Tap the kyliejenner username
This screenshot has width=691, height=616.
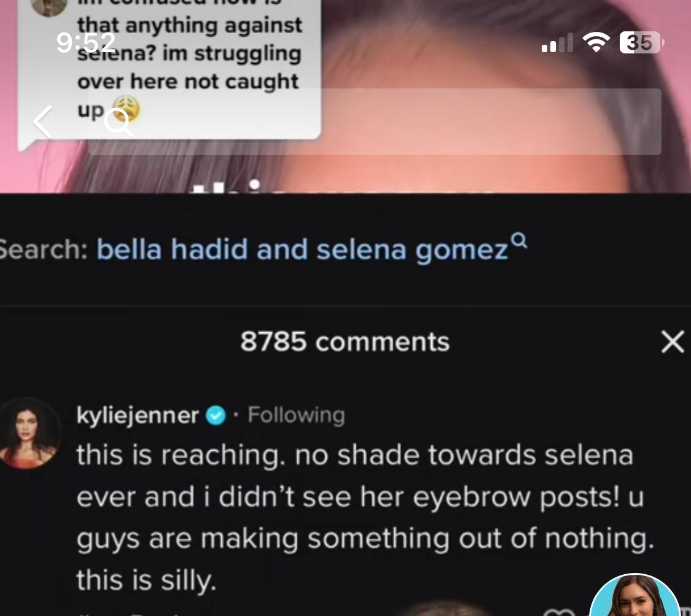click(x=137, y=415)
